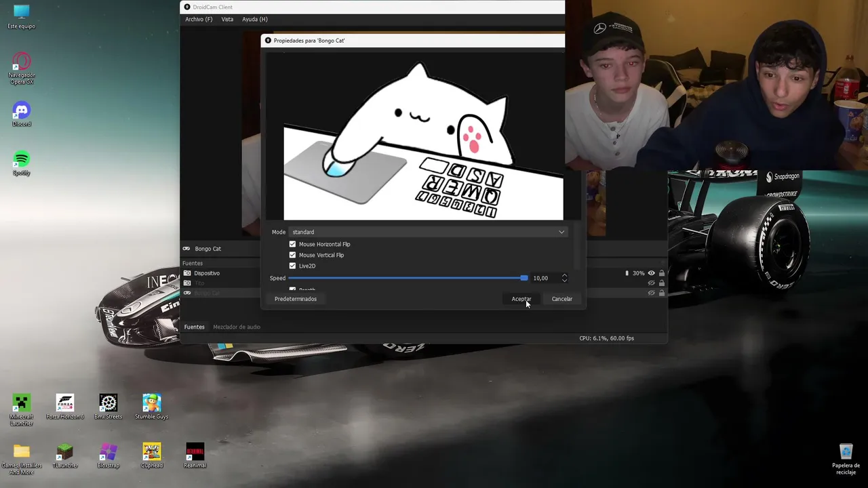The image size is (868, 488).
Task: Click the Aceptar button
Action: [521, 299]
